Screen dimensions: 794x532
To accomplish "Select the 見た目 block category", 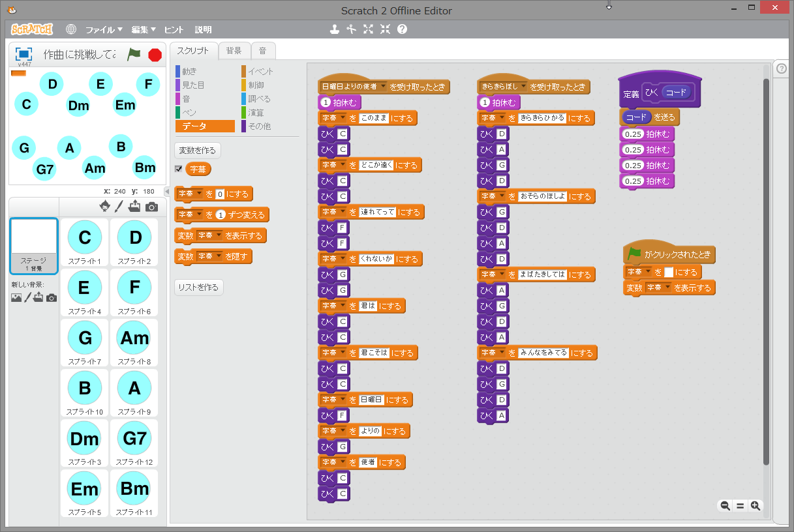I will coord(204,85).
